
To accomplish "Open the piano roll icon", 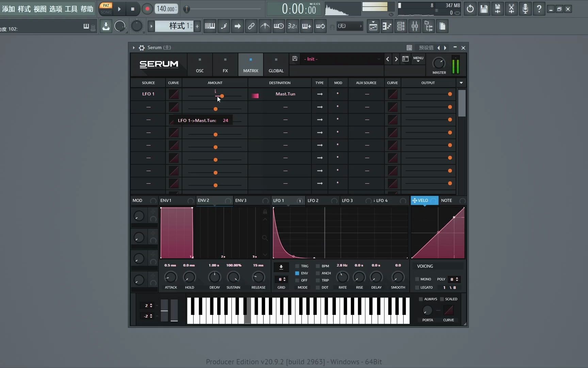I will pyautogui.click(x=387, y=26).
